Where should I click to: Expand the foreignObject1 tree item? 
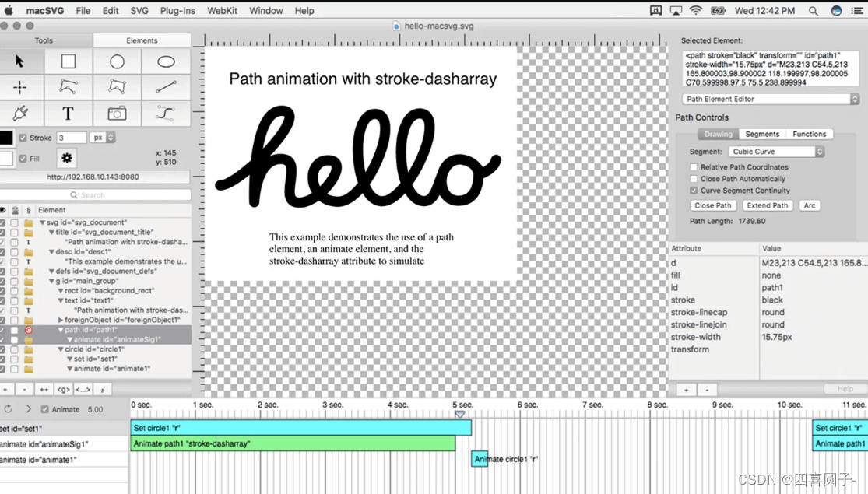pyautogui.click(x=61, y=320)
